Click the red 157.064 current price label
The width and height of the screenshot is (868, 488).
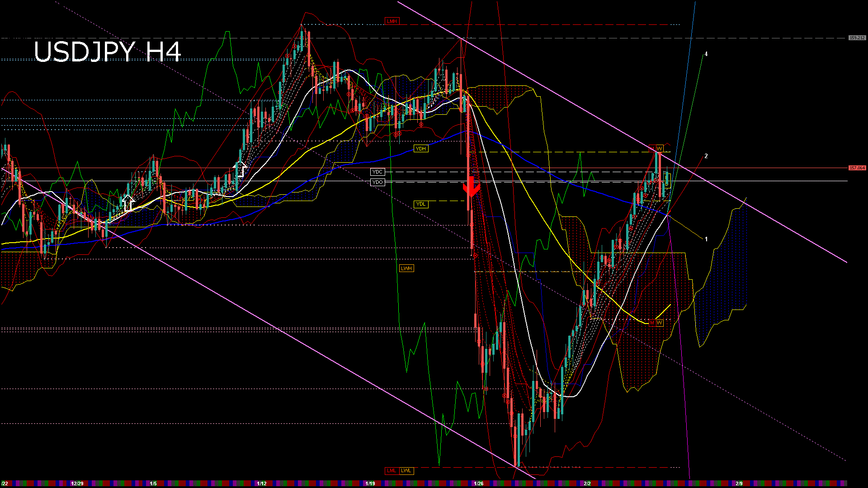pos(857,168)
